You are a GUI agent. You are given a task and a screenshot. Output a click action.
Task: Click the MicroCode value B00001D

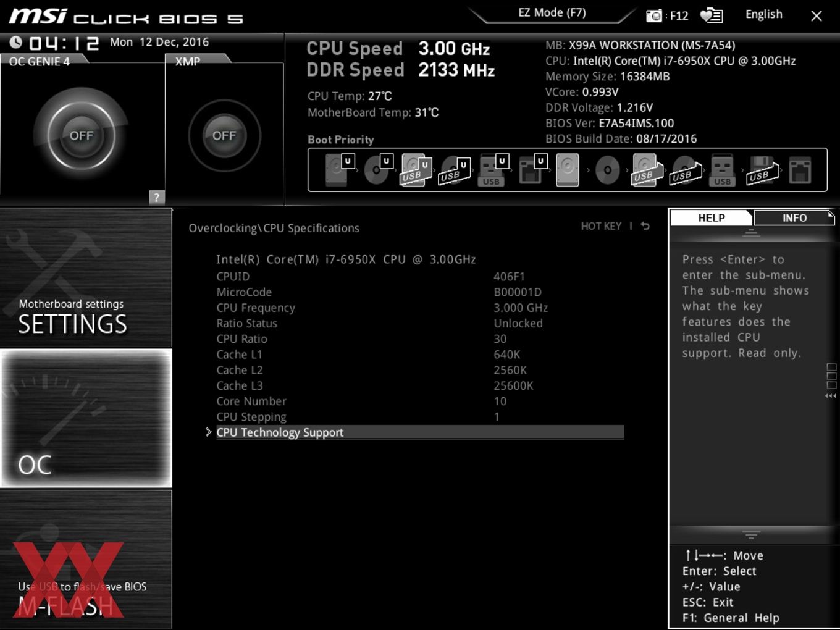tap(518, 292)
